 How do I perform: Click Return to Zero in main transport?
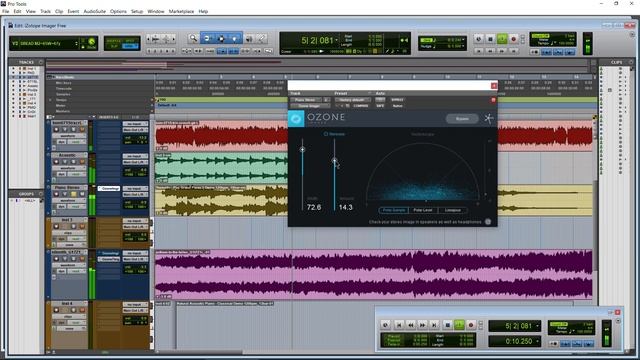coord(478,51)
